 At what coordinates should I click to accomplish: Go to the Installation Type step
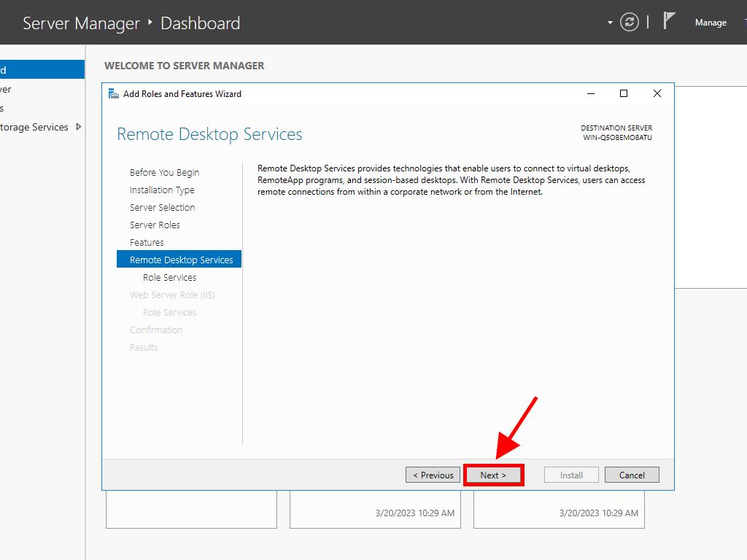click(x=162, y=190)
